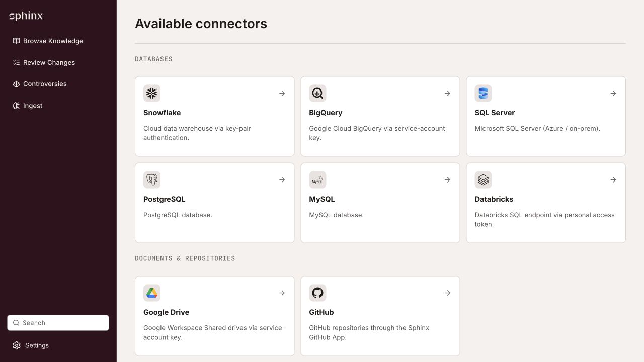Click the magnifier icon in Search

16,323
